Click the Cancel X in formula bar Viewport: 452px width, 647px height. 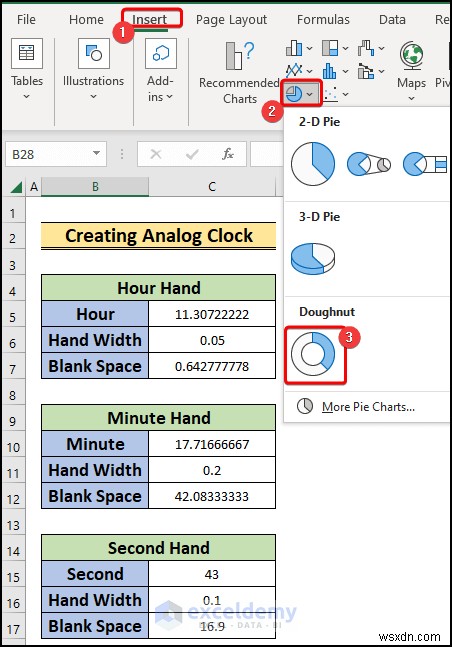tap(156, 154)
